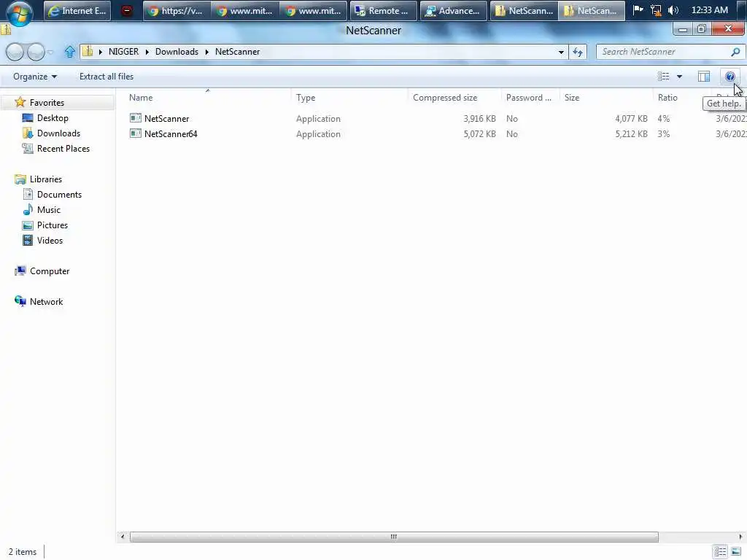This screenshot has height=560, width=747.
Task: Show the preview pane
Action: (704, 76)
